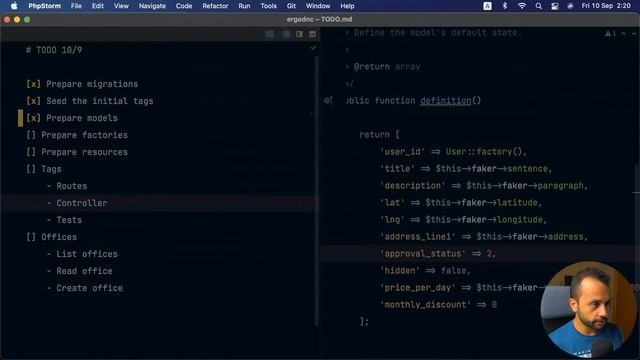Image resolution: width=640 pixels, height=360 pixels.
Task: Open the Run menu
Action: [x=244, y=6]
